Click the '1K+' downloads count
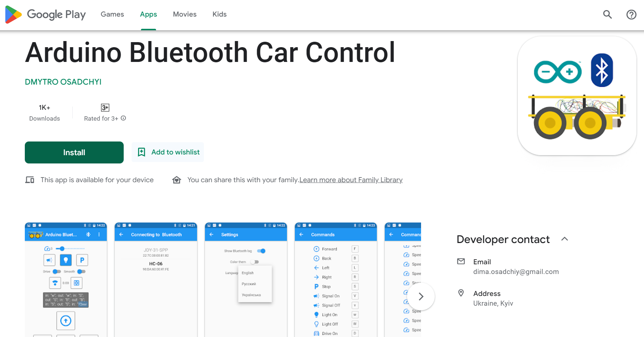 (45, 108)
